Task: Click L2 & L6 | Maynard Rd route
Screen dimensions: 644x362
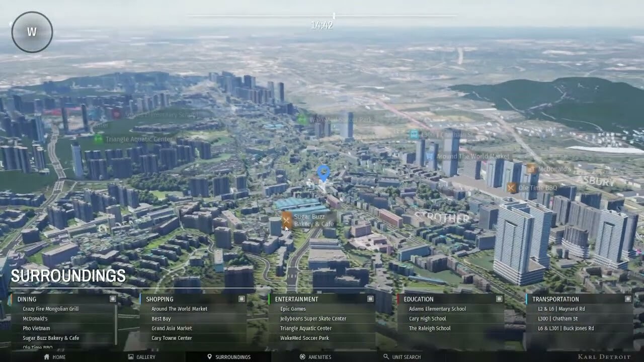Action: (x=561, y=309)
